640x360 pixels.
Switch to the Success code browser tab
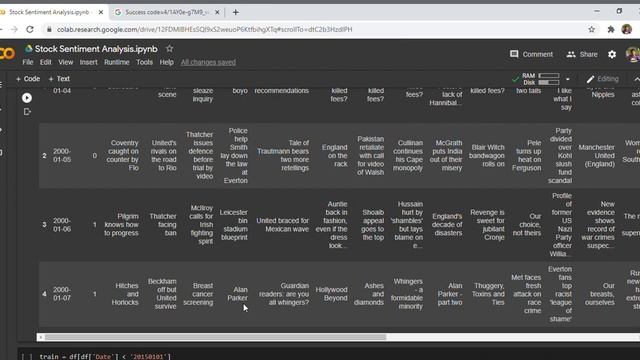(167, 12)
